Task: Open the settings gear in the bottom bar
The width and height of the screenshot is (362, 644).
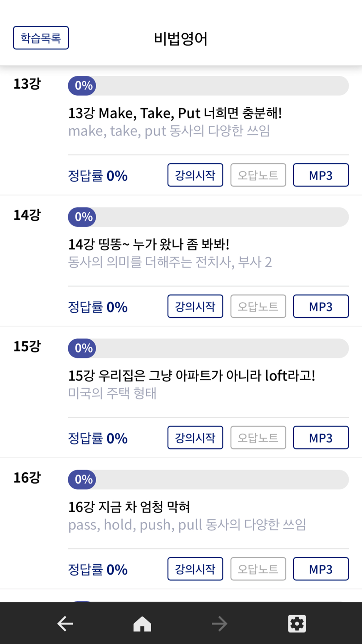Action: tap(297, 624)
